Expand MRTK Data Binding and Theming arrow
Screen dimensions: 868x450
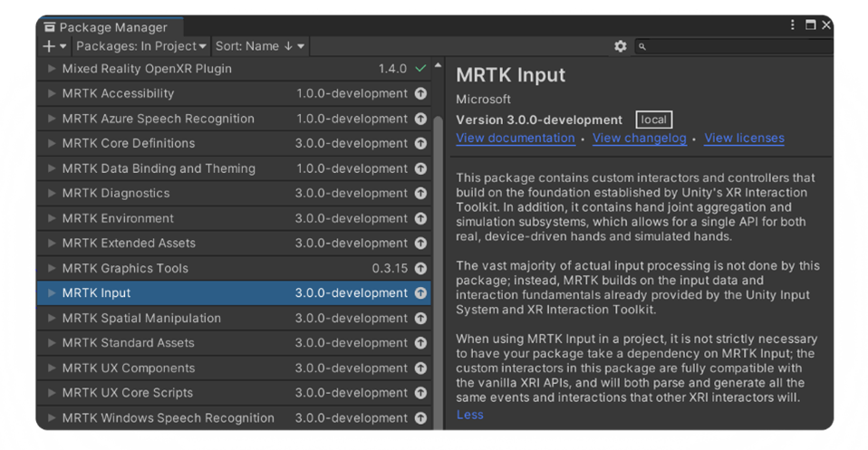(51, 168)
